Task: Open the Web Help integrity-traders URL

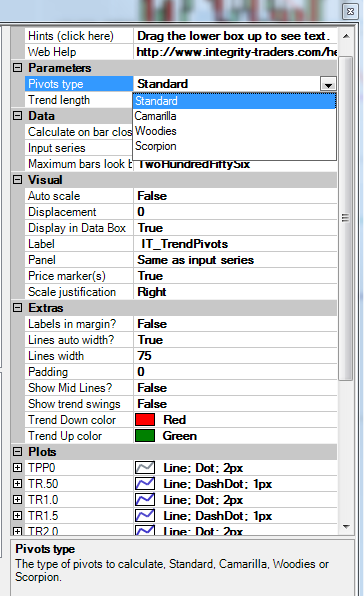Action: click(x=236, y=52)
